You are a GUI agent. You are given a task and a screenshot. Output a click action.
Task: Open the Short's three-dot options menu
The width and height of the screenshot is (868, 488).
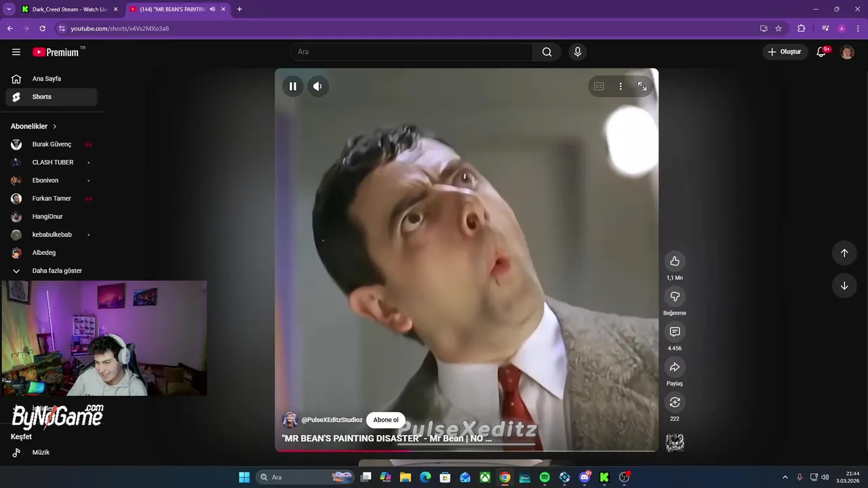pyautogui.click(x=620, y=86)
